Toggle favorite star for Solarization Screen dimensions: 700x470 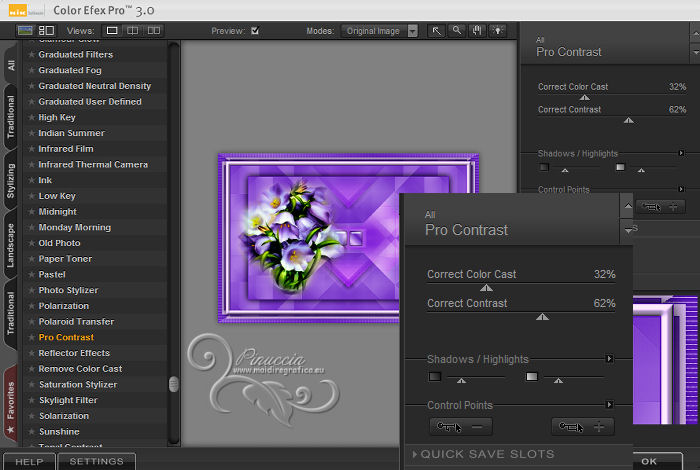tap(31, 416)
